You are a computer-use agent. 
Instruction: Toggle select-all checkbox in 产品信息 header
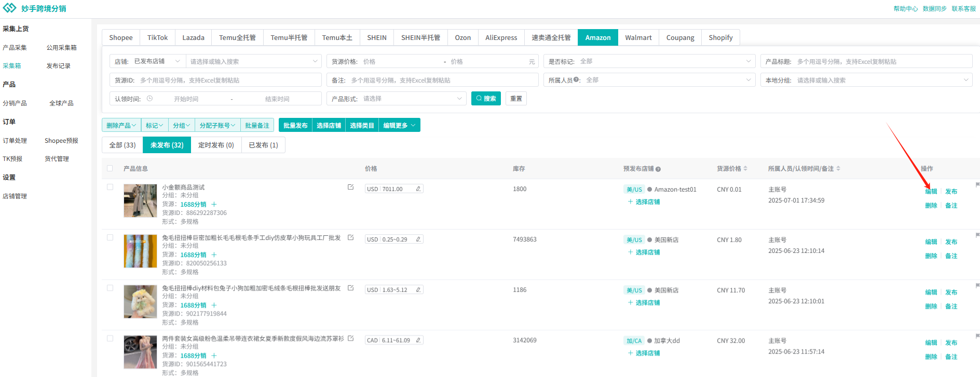(110, 168)
